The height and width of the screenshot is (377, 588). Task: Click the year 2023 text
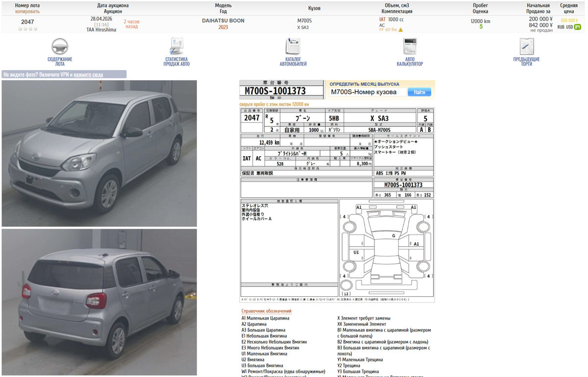point(223,27)
